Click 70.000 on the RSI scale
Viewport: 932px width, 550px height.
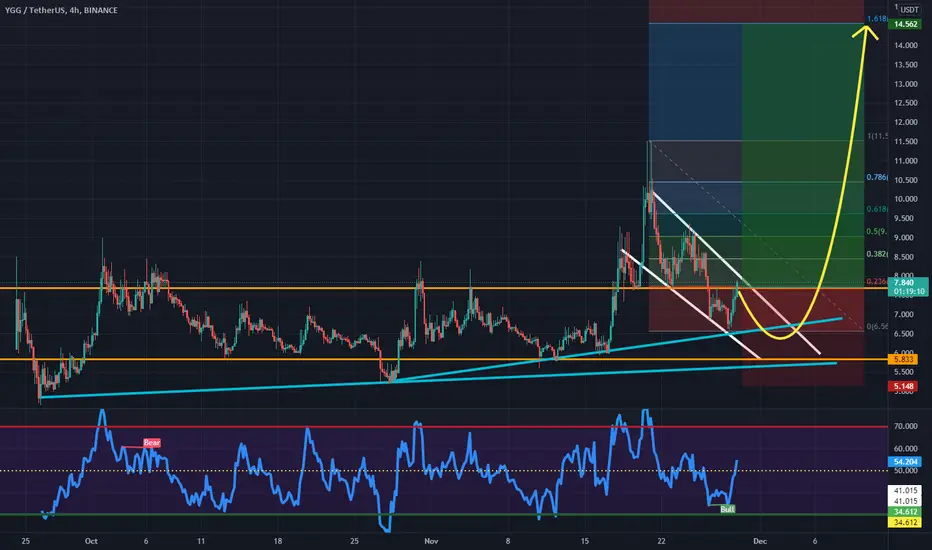pyautogui.click(x=905, y=426)
